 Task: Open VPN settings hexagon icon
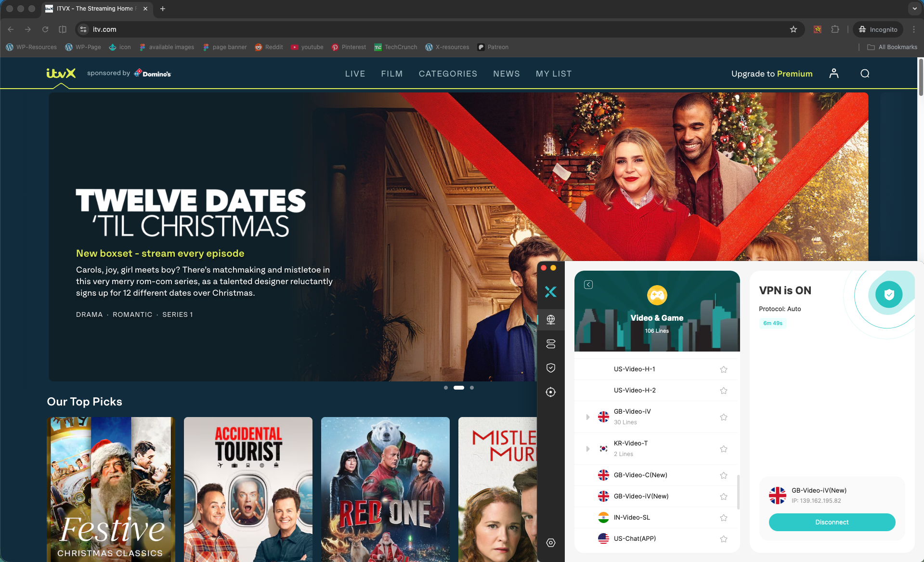pyautogui.click(x=551, y=543)
